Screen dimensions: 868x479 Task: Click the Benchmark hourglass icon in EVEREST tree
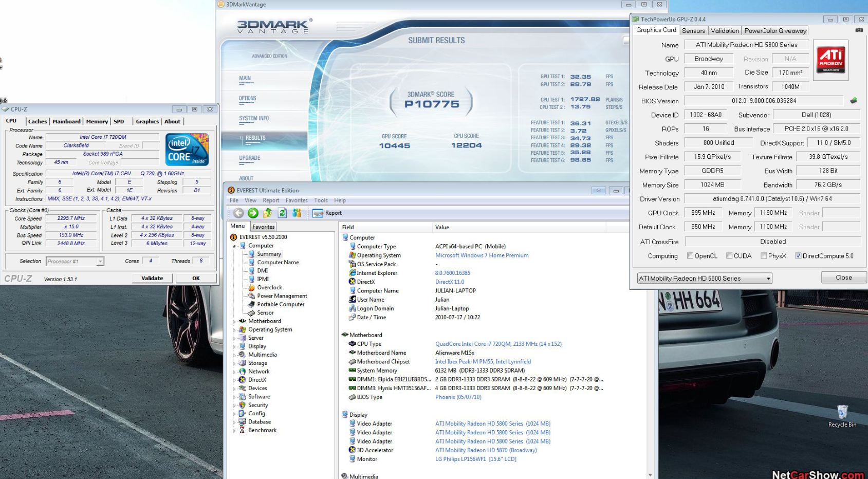(x=242, y=430)
